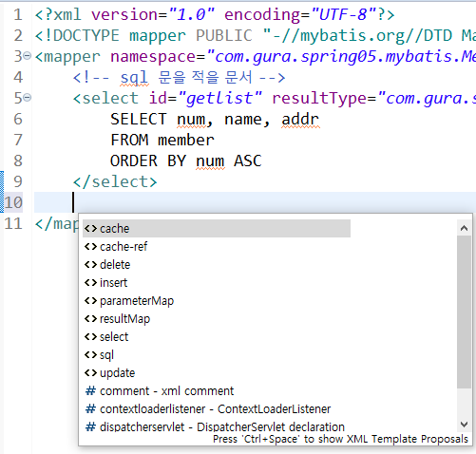Viewport: 476px width, 454px height.
Task: Click the template hash icon beside comment
Action: point(90,391)
